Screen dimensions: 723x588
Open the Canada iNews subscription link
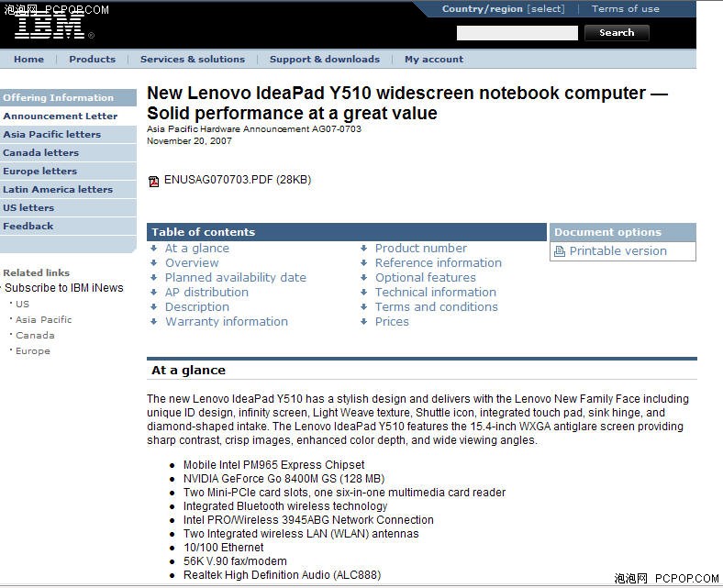pos(35,335)
